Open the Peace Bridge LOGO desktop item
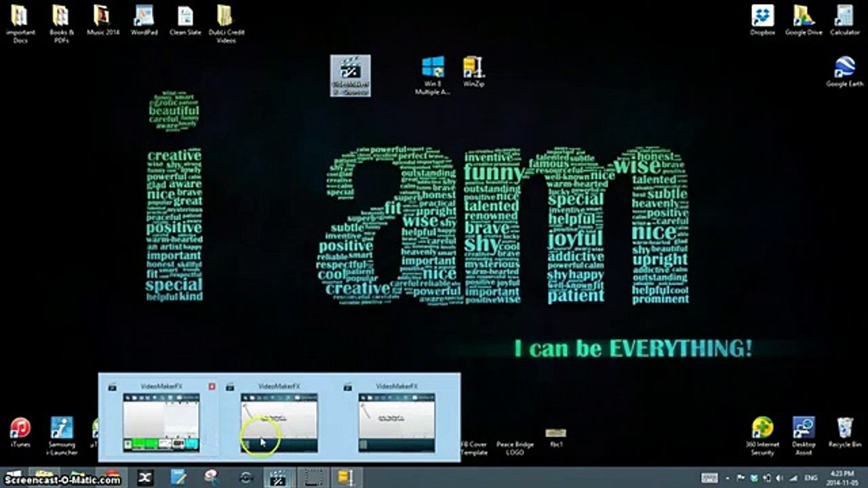Screen dimensions: 868x488 [515, 448]
